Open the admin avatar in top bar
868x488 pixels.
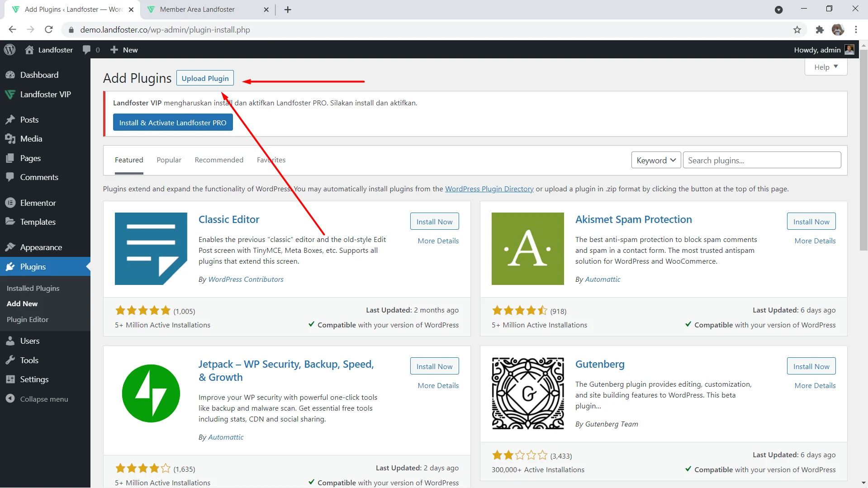pyautogui.click(x=849, y=50)
